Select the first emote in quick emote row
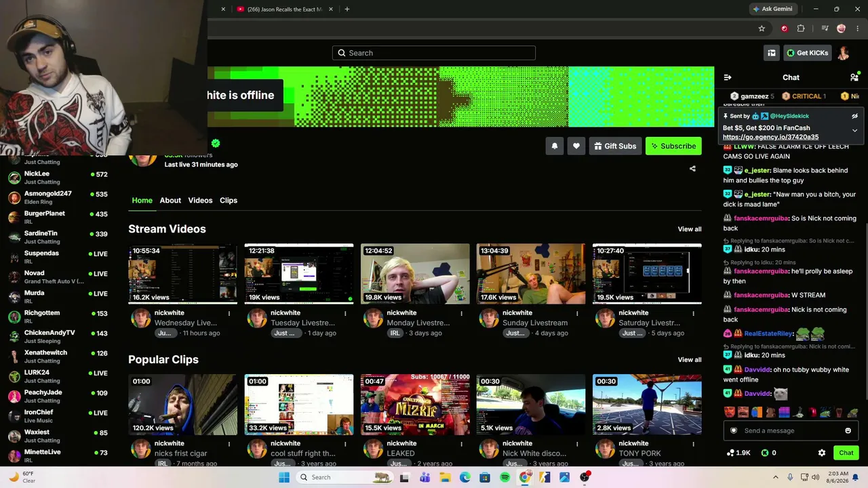 [x=730, y=412]
